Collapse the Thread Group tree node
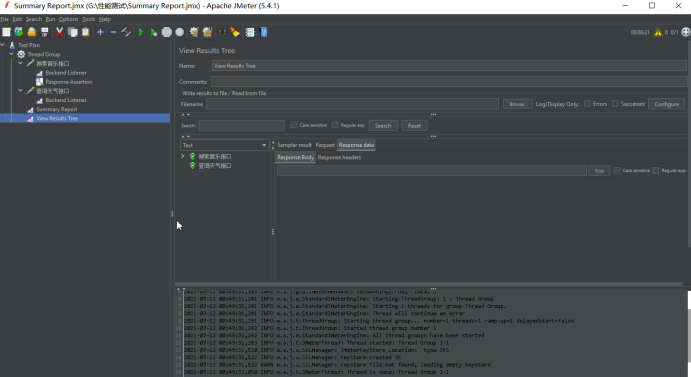 pyautogui.click(x=11, y=54)
